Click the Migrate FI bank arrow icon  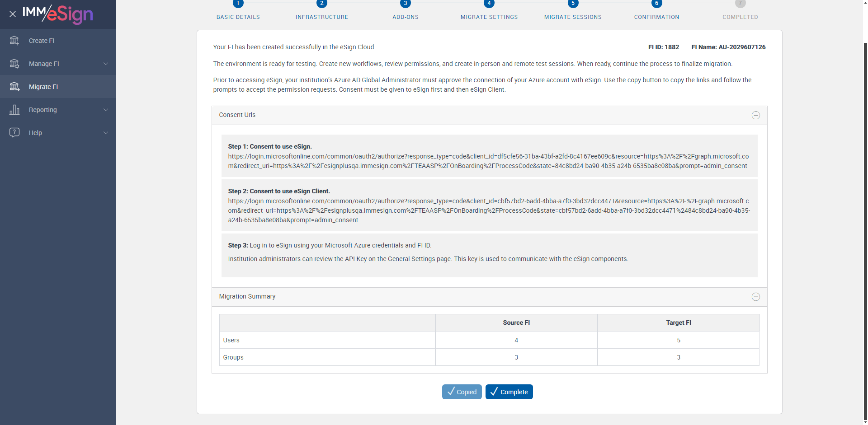[14, 87]
